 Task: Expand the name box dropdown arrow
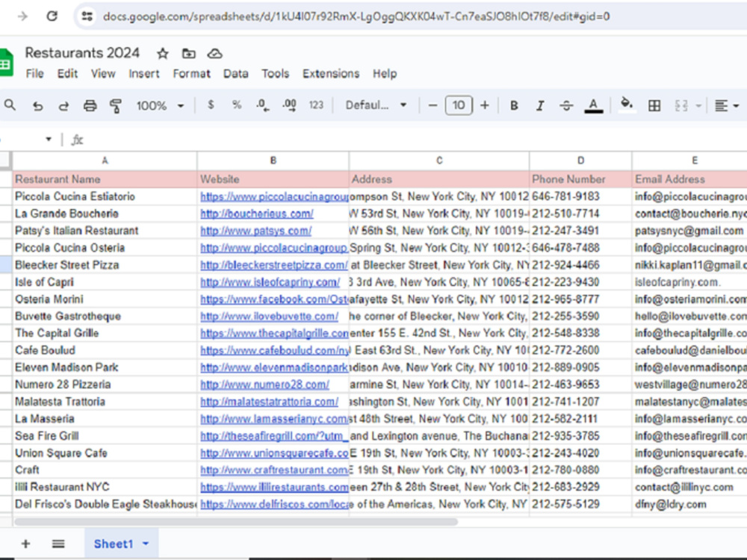pos(48,140)
